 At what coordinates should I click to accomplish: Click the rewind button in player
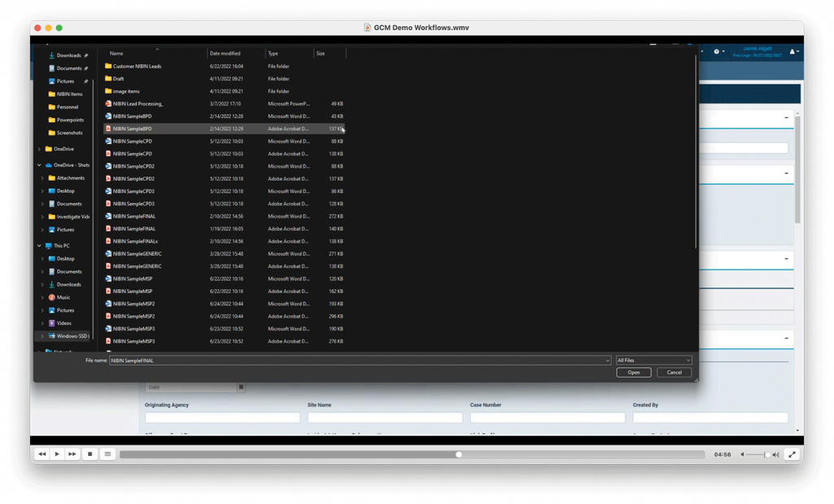pos(42,454)
